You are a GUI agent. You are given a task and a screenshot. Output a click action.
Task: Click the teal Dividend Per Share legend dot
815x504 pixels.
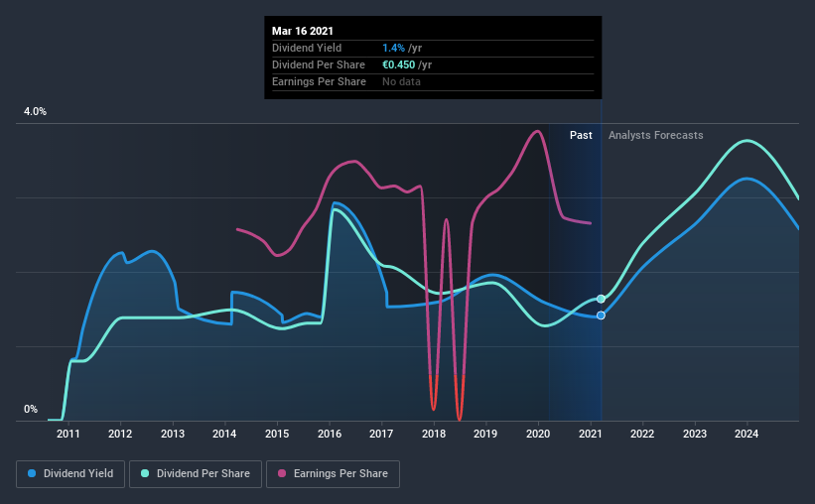coord(145,473)
